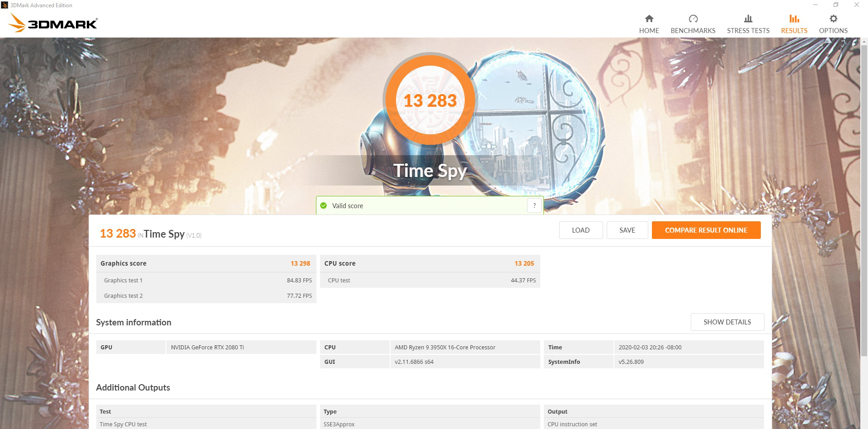Click NVIDIA GeForce RTX 2080 Ti value
Viewport: 868px width, 429px height.
pyautogui.click(x=207, y=347)
